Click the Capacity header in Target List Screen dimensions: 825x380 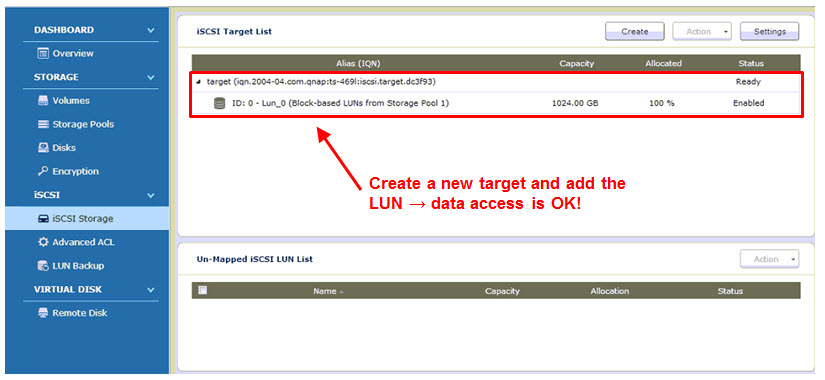pos(577,63)
